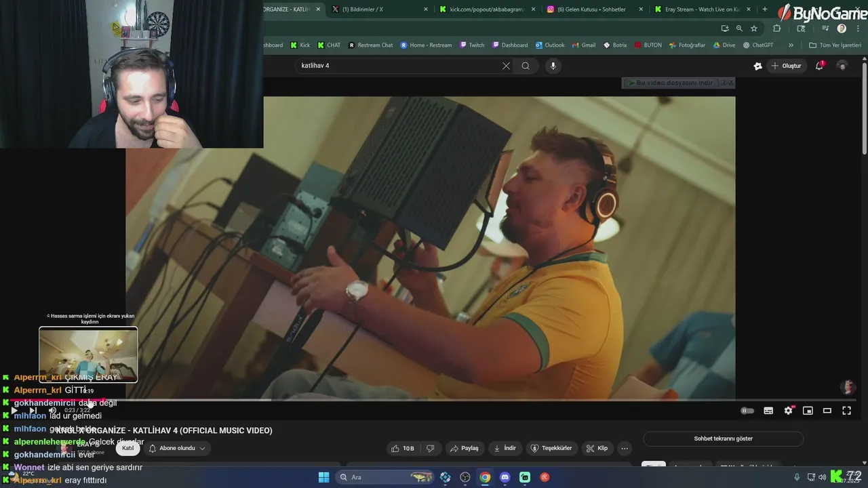Open a new browser tab with plus

[x=765, y=9]
